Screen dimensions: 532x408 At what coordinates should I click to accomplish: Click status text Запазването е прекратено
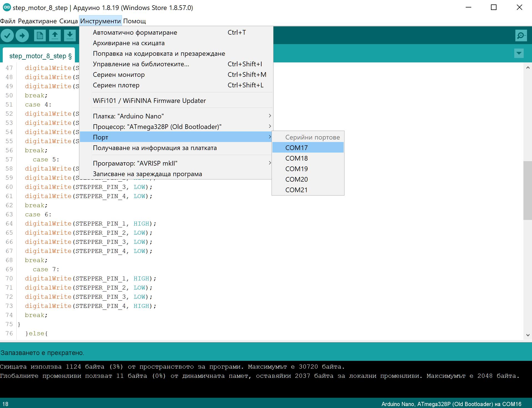click(x=42, y=353)
